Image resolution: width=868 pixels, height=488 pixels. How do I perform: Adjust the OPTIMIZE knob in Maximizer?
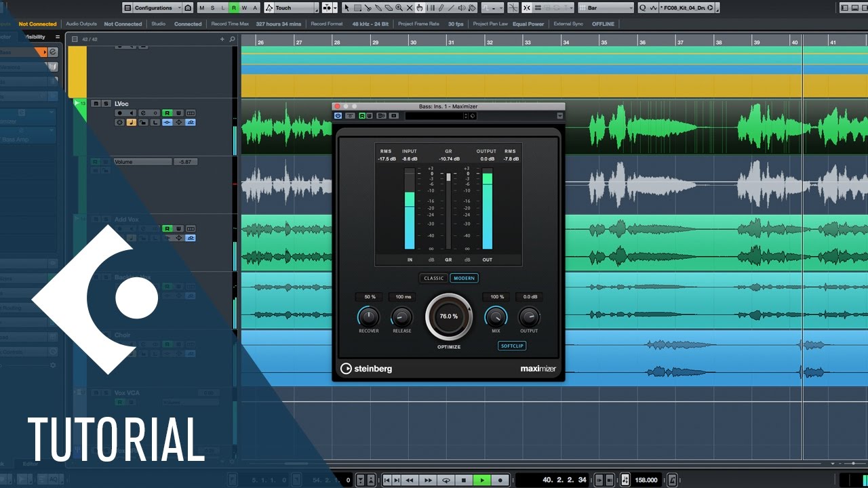click(x=448, y=317)
